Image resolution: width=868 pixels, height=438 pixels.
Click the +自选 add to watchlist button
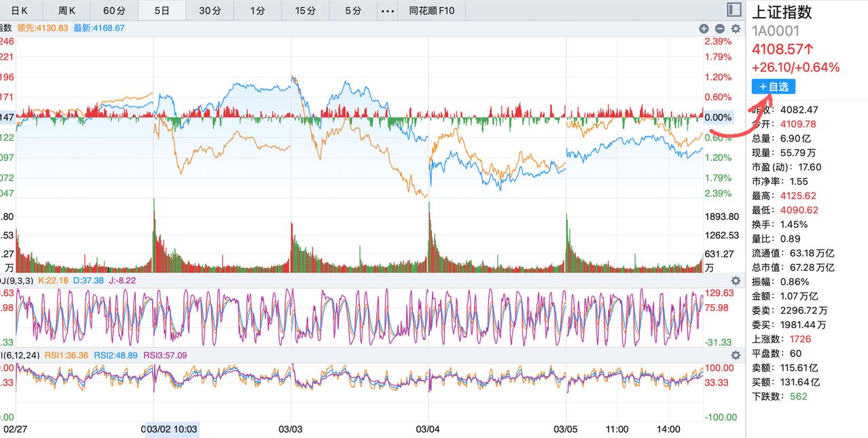point(773,87)
